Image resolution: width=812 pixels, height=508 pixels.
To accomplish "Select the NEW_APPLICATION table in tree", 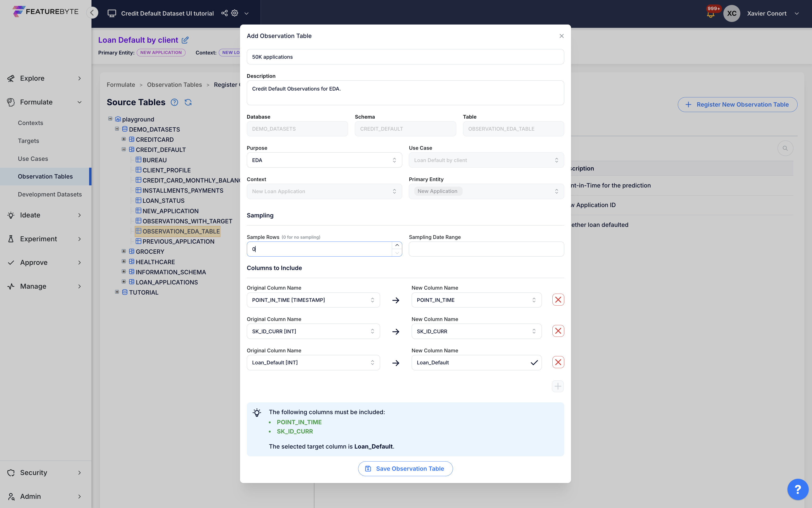I will 170,211.
